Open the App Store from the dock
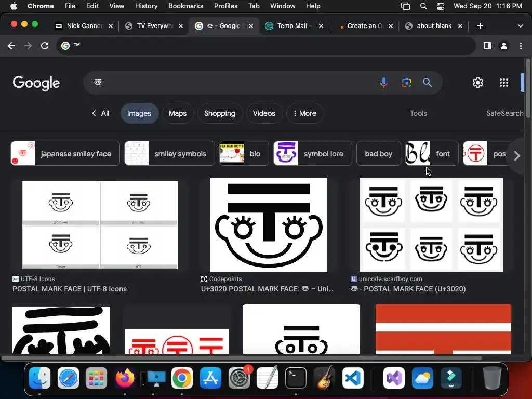The width and height of the screenshot is (532, 399). click(210, 378)
